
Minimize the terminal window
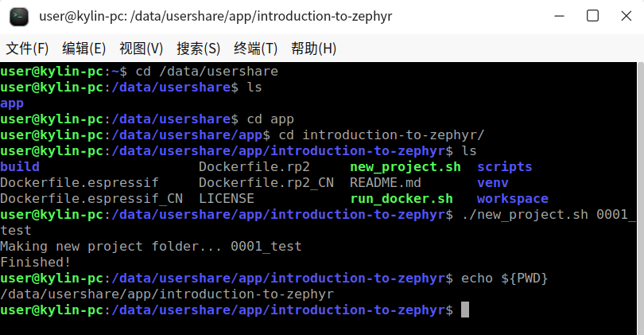[560, 17]
